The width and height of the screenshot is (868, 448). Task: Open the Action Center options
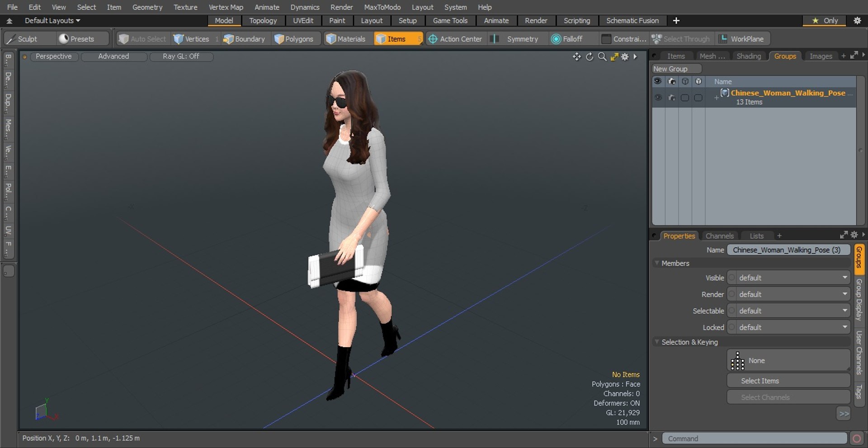coord(456,39)
